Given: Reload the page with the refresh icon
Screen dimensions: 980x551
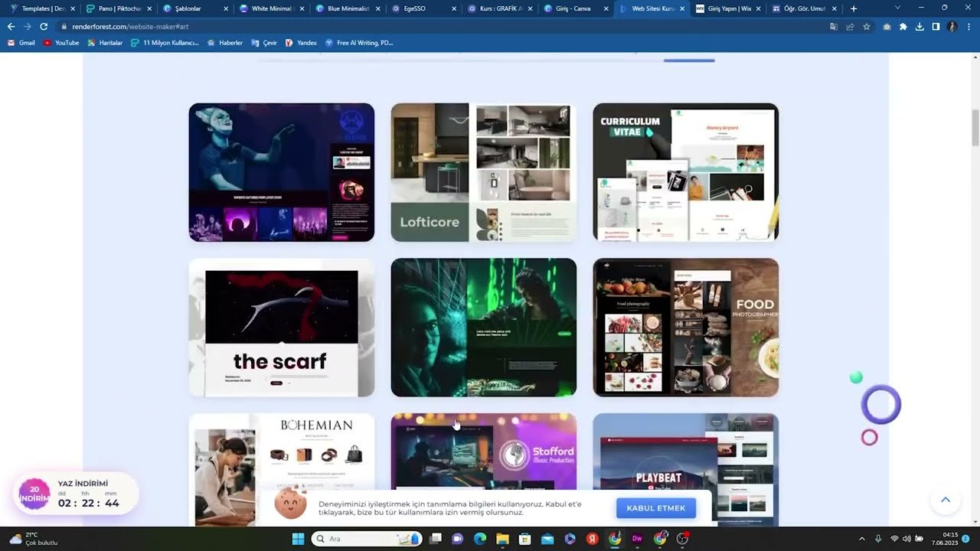Looking at the screenshot, I should 44,26.
